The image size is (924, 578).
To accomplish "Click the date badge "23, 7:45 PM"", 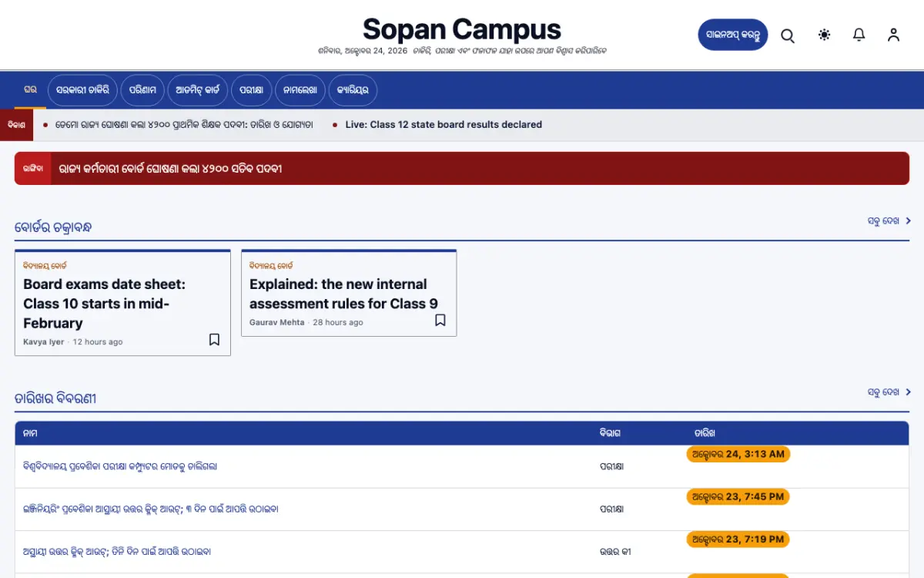I will point(738,497).
